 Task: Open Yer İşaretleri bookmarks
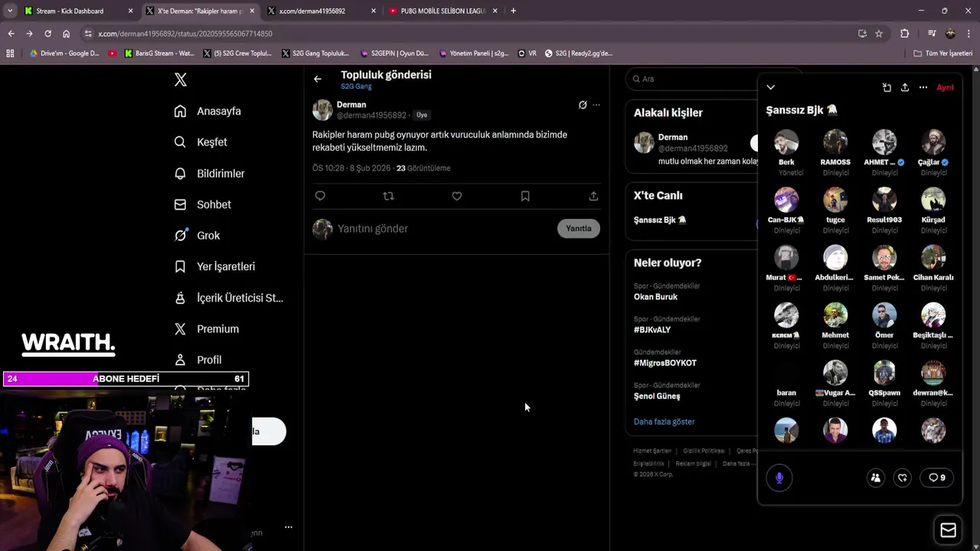click(214, 266)
